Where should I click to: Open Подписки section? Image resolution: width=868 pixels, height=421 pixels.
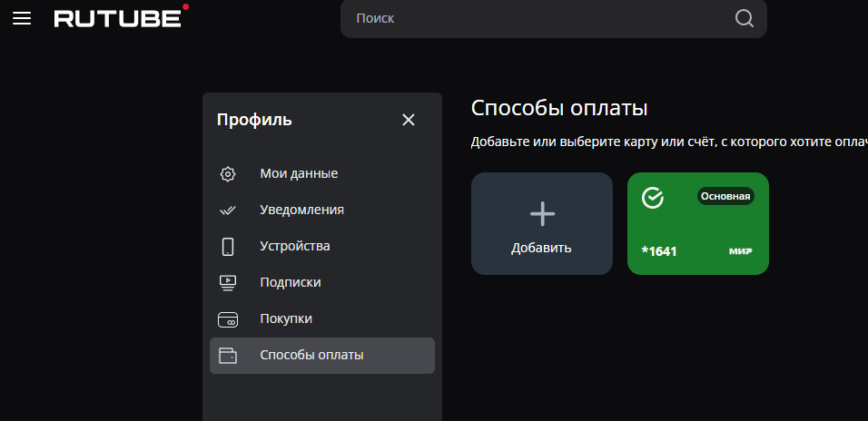pos(322,283)
